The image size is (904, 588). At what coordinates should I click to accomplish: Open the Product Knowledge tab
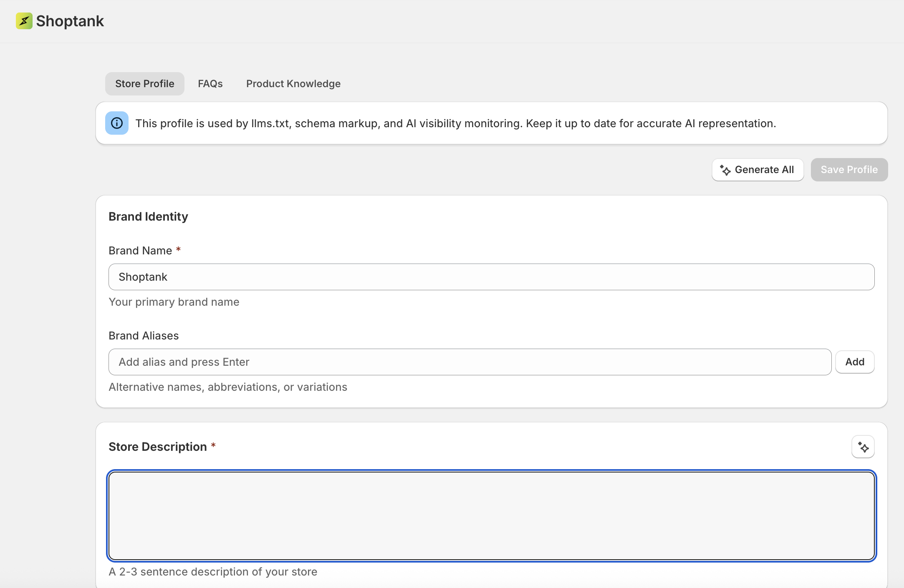coord(293,84)
